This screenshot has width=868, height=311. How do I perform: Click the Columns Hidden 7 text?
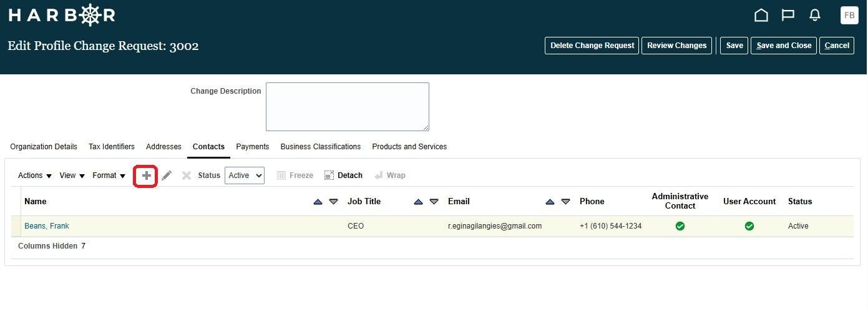click(x=52, y=246)
